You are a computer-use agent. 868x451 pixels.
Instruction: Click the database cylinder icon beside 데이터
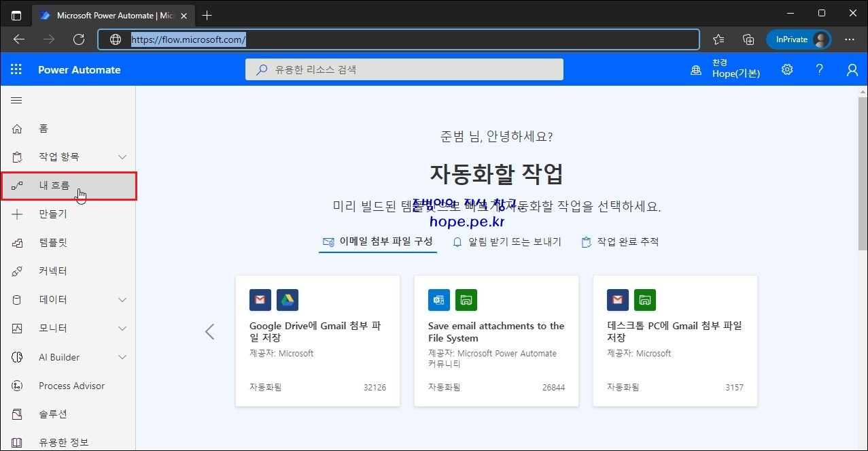(x=17, y=300)
